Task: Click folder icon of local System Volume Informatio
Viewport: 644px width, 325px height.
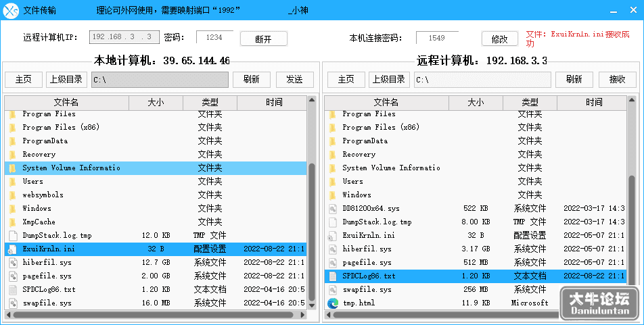Action: (x=13, y=168)
